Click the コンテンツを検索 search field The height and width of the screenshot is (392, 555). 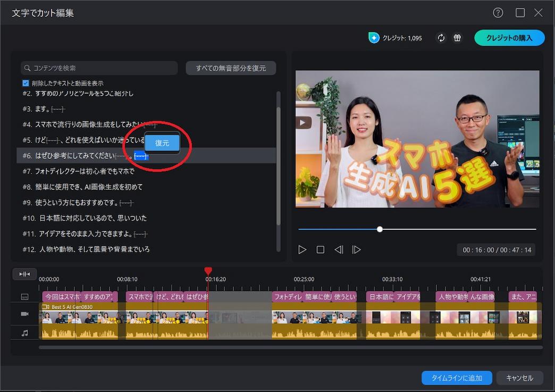99,68
